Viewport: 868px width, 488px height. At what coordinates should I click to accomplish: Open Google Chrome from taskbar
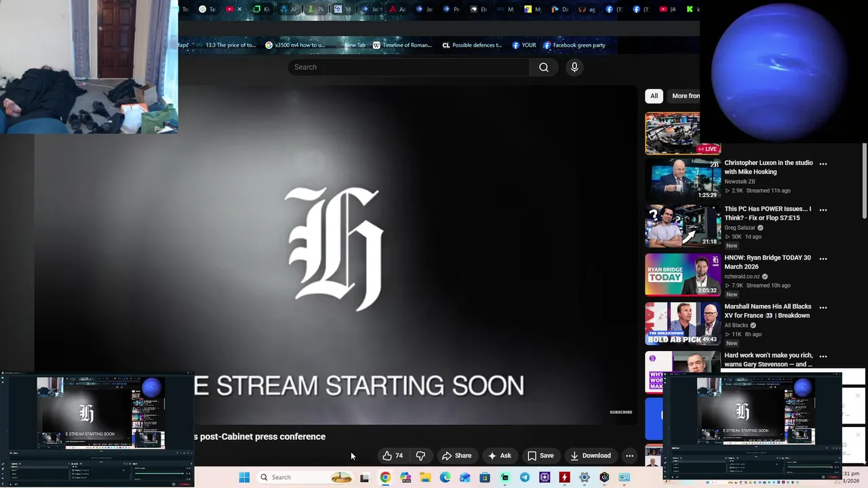pyautogui.click(x=385, y=477)
